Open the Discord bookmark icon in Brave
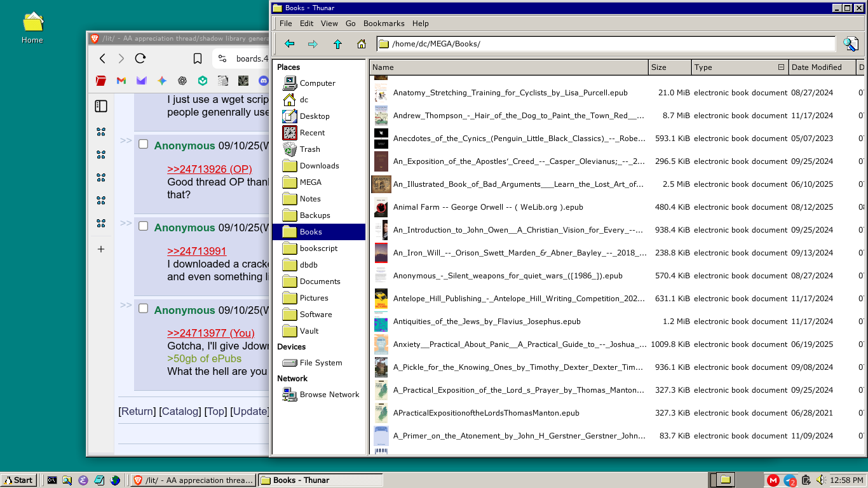868x488 pixels. (x=263, y=81)
